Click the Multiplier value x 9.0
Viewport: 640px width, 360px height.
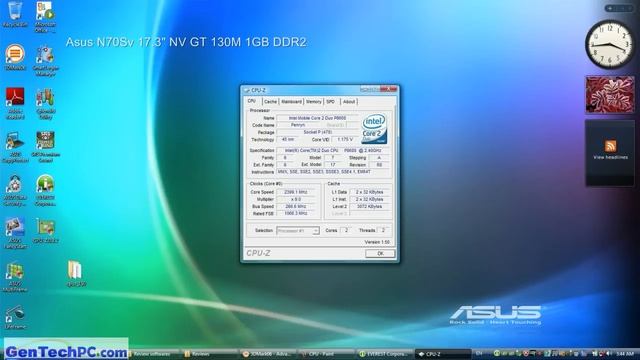296,199
